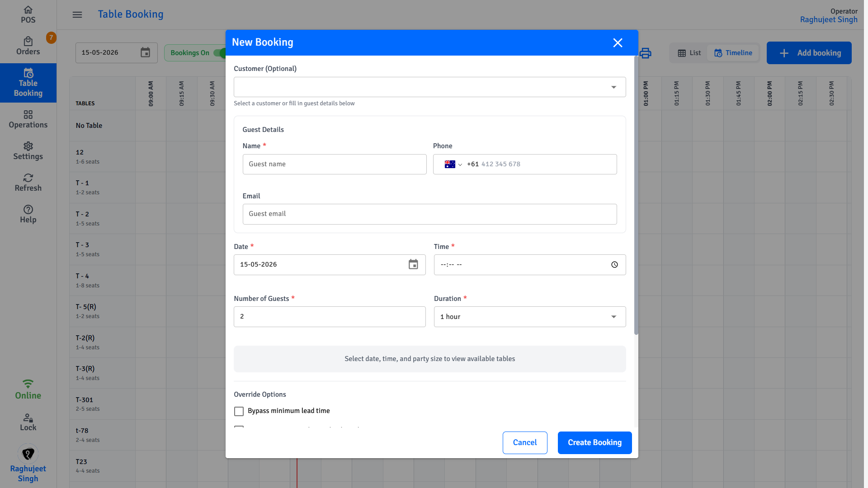Click the red current-time marker line
This screenshot has width=868, height=488.
297,473
